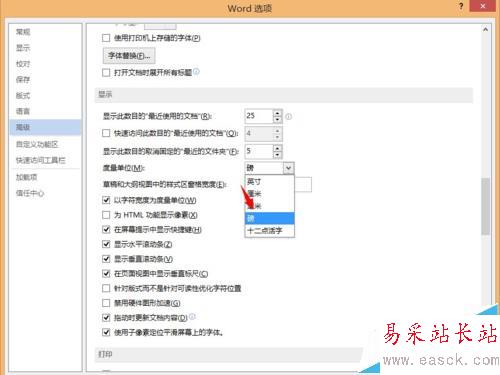The width and height of the screenshot is (500, 375).
Task: Choose 毫米 from the unit list
Action: point(269,206)
